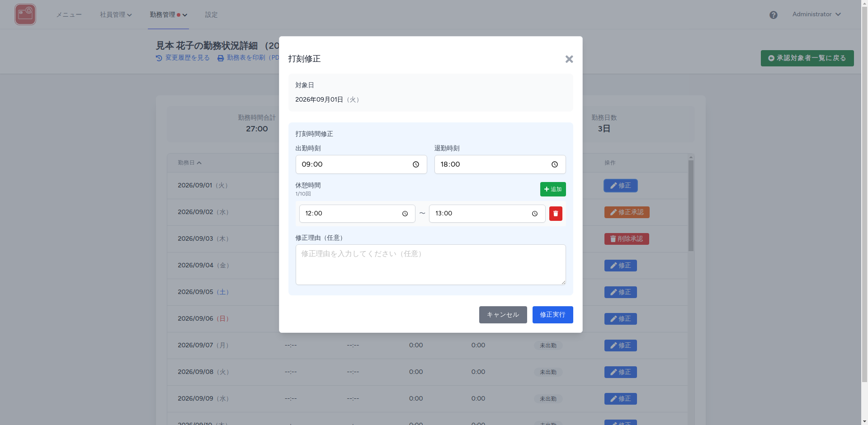Image resolution: width=868 pixels, height=425 pixels.
Task: Click the 勤務時間合計 value 27:00
Action: point(257,129)
